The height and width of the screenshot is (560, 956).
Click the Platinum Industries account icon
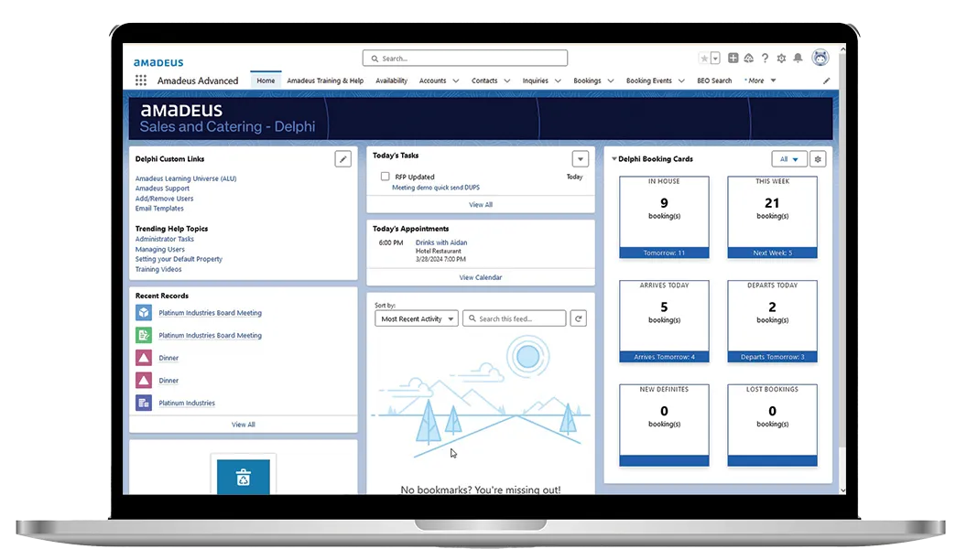(144, 403)
